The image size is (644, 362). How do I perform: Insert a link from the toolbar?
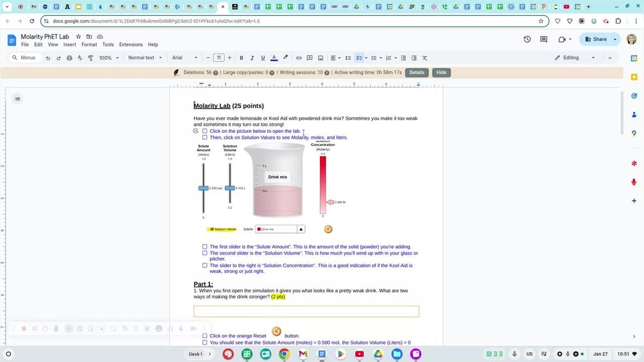point(299,58)
